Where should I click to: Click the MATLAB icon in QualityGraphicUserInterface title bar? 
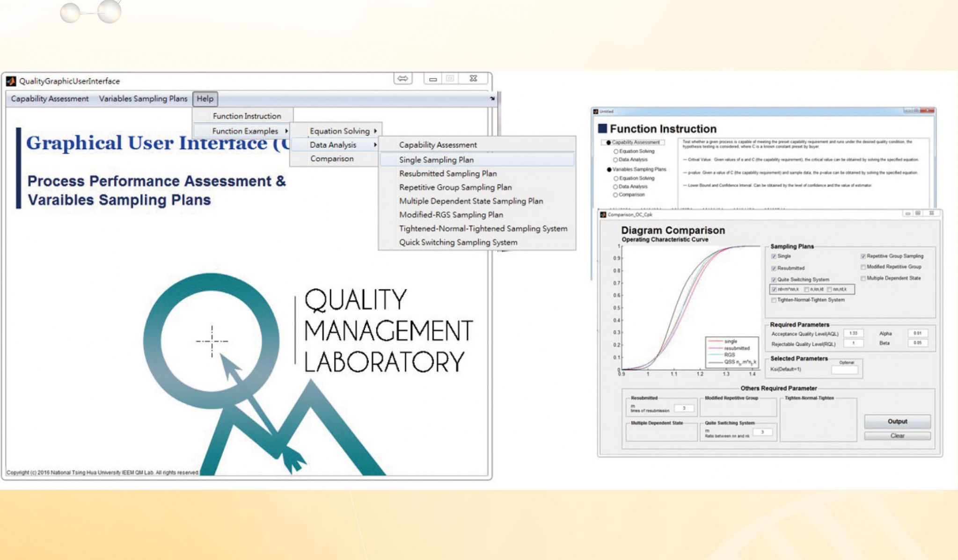(x=11, y=81)
